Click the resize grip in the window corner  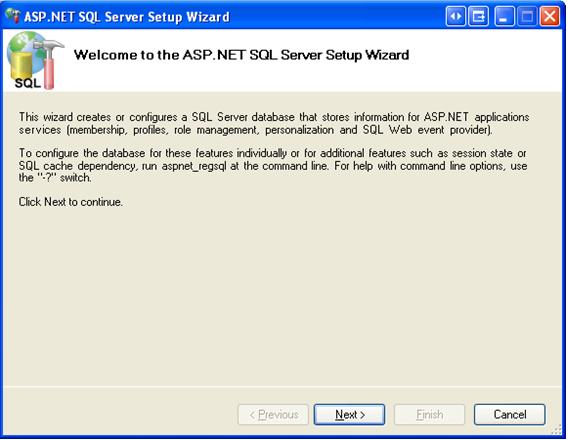(557, 430)
